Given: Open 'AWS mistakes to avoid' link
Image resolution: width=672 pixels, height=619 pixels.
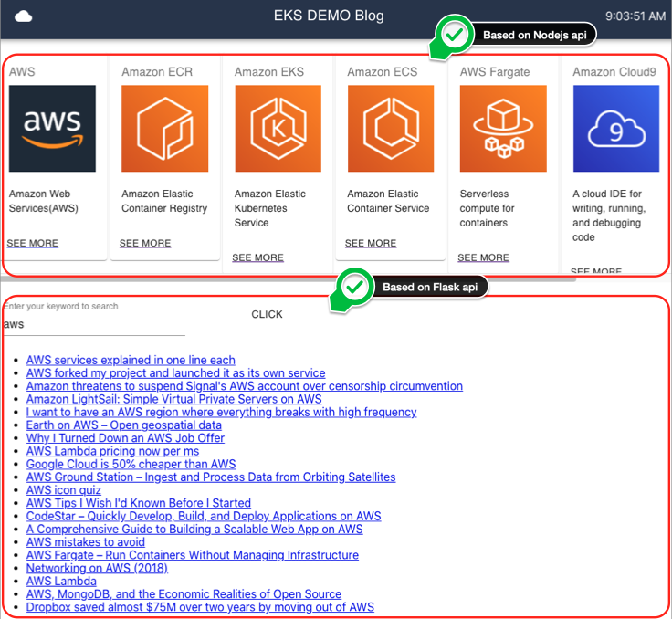Looking at the screenshot, I should click(x=85, y=541).
